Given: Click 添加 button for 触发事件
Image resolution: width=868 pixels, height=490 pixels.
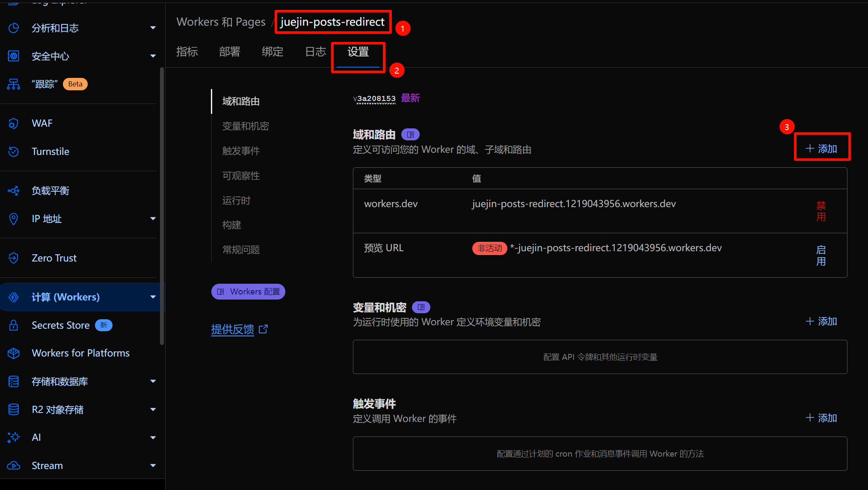Looking at the screenshot, I should click(821, 418).
